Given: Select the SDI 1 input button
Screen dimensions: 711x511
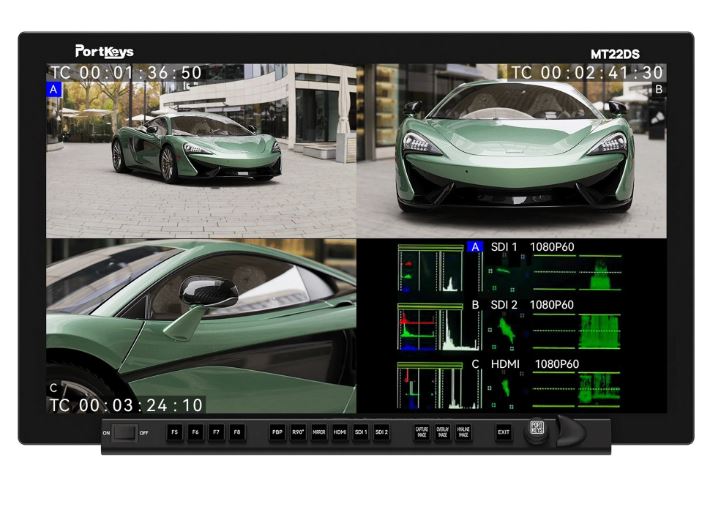Looking at the screenshot, I should point(361,434).
